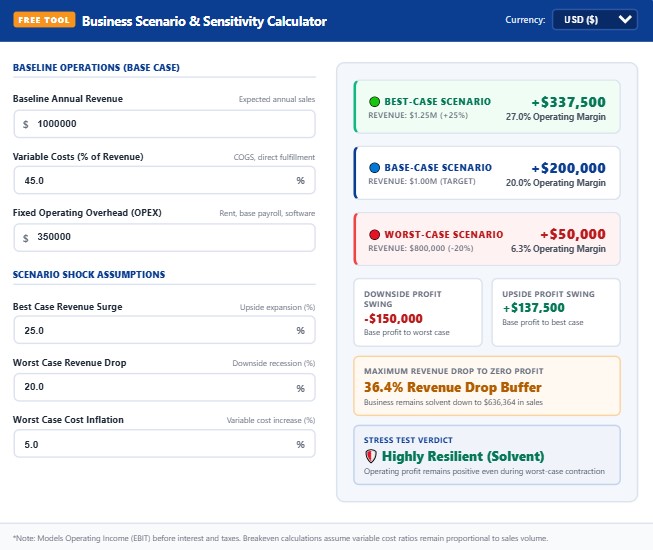Edit the Baseline Annual Revenue field
The width and height of the screenshot is (653, 550).
pos(164,124)
